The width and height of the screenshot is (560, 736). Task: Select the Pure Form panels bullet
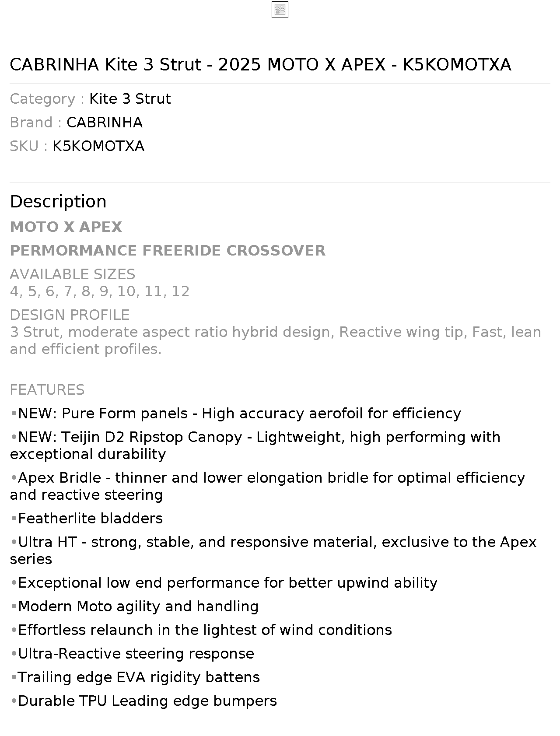(x=235, y=414)
